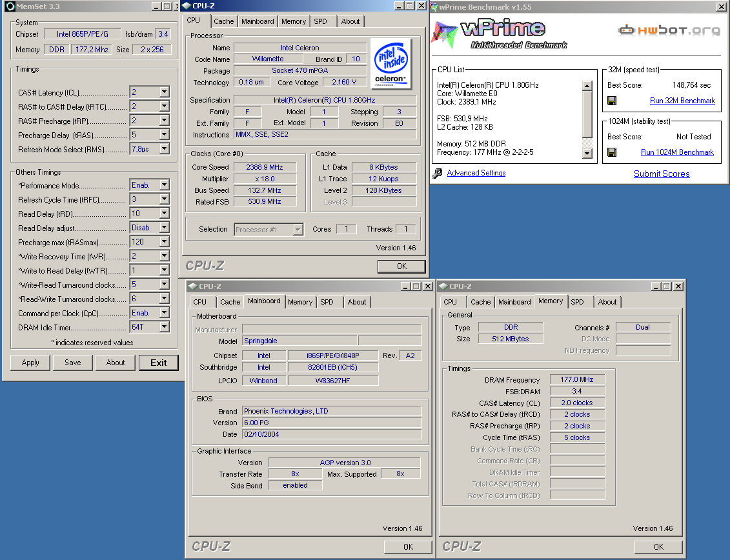Click the hwbot.org logo in wPrime
This screenshot has height=560, width=730.
669,30
